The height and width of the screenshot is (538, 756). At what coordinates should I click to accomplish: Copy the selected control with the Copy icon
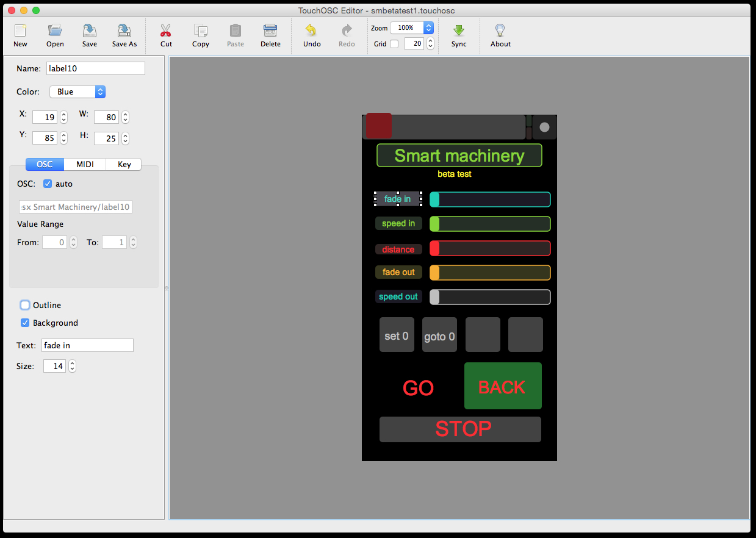(x=200, y=30)
